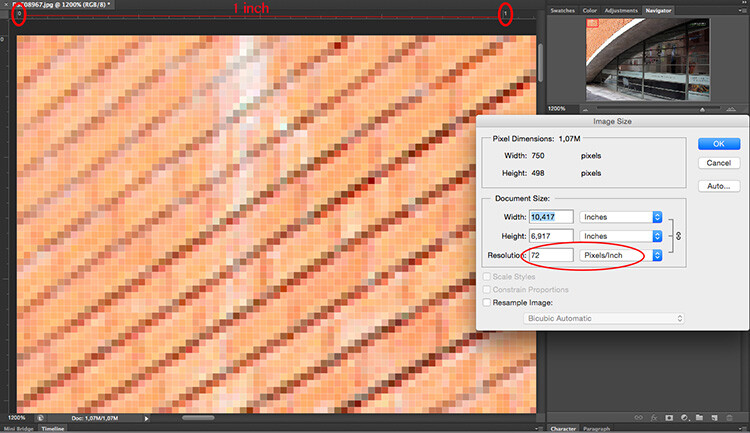Viewport: 750px width, 433px height.
Task: Open the Height units Inches dropdown
Action: pos(623,235)
